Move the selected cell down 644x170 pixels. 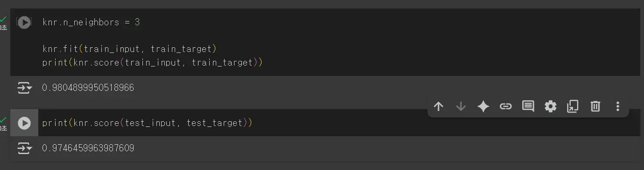point(461,106)
